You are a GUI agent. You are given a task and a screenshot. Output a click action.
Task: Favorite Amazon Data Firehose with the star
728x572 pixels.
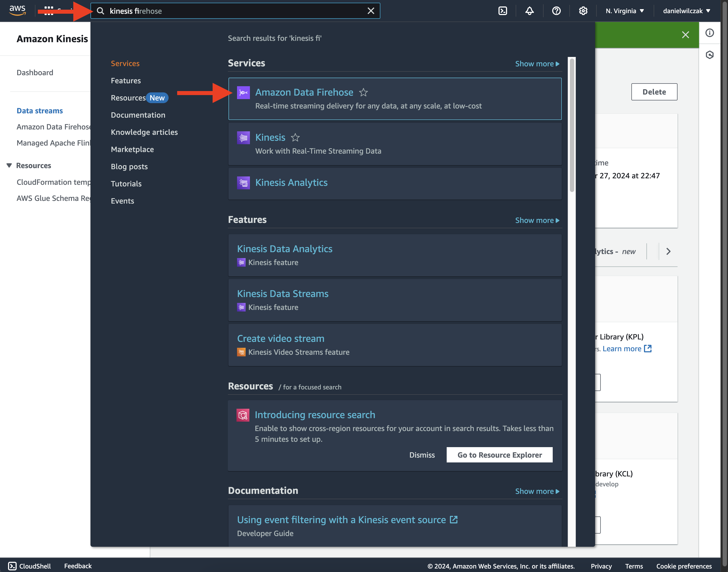[363, 92]
